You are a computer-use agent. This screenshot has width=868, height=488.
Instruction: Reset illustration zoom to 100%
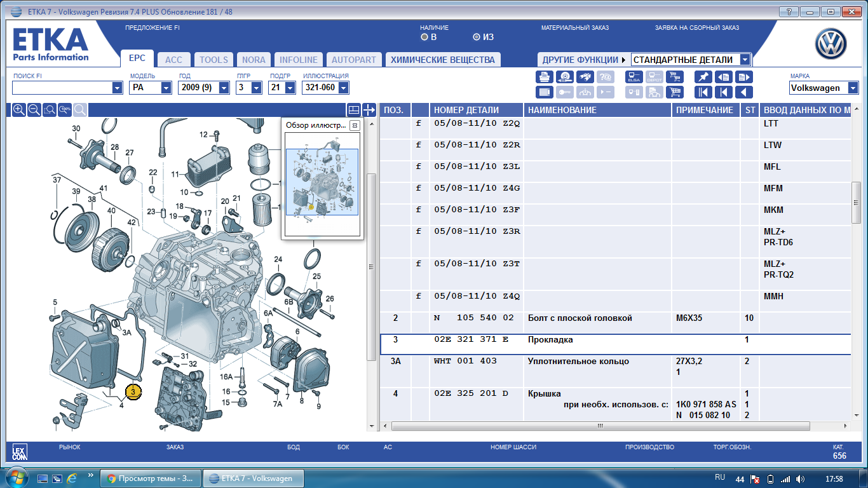[65, 110]
